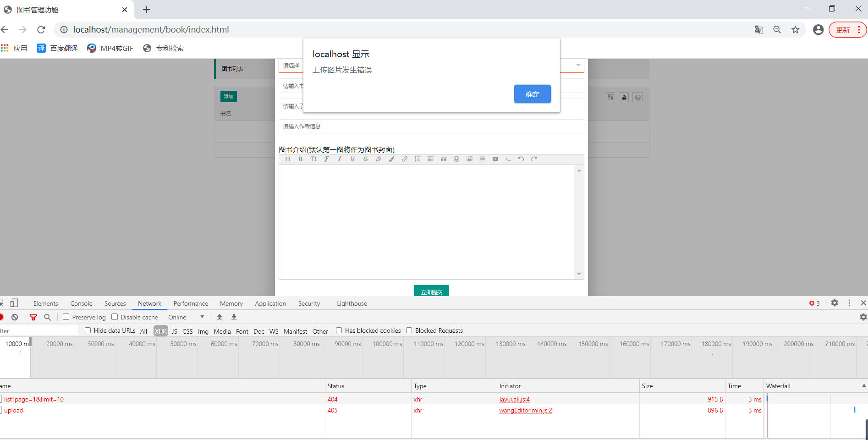Open the text alignment tool

point(430,159)
